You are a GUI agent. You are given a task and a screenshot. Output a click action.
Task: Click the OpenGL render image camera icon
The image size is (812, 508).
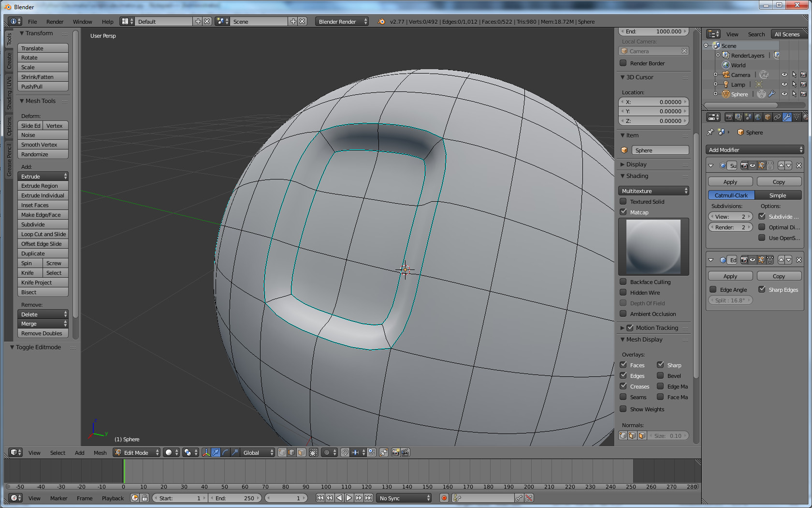point(396,452)
